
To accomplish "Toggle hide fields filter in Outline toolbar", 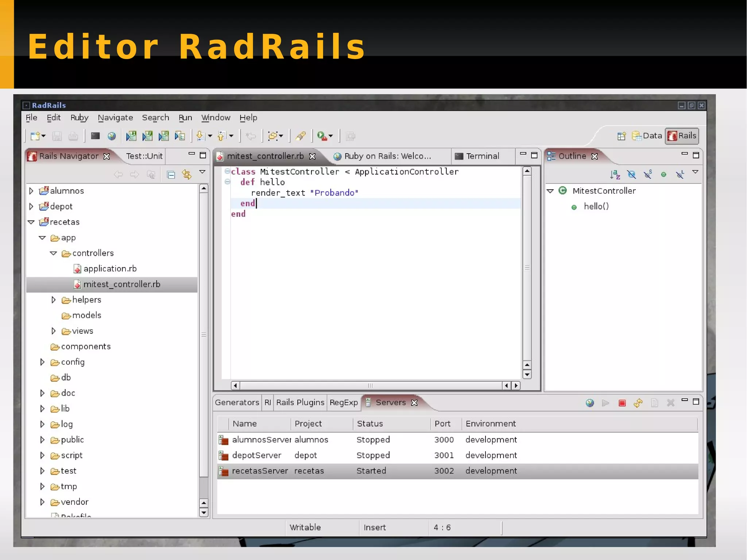I will (631, 174).
